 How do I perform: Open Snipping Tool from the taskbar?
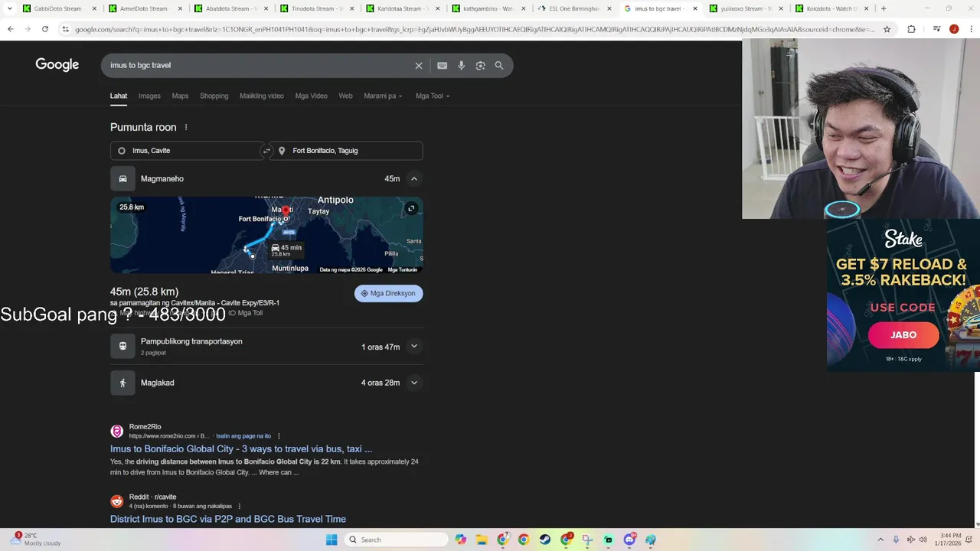pos(587,540)
